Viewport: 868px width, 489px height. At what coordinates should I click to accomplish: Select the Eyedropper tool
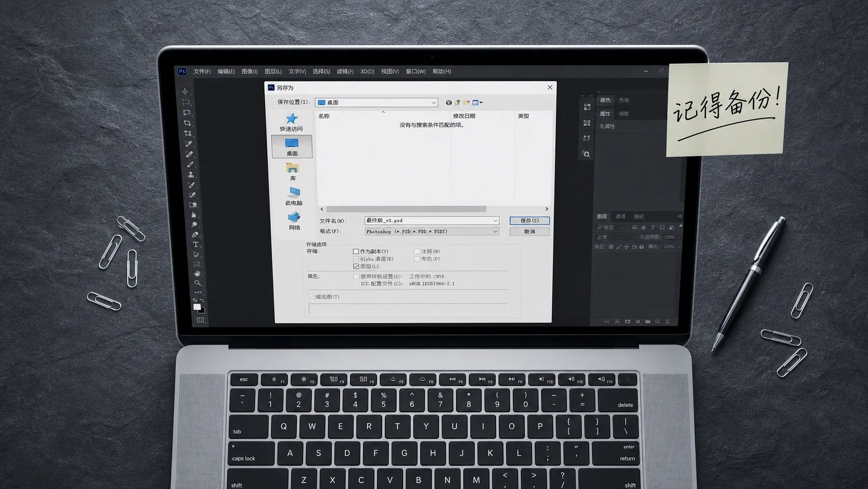click(x=188, y=143)
